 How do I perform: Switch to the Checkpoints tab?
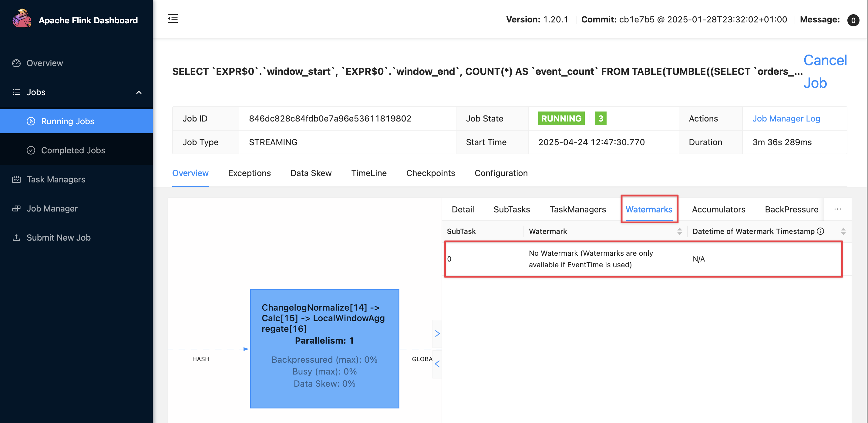point(430,173)
